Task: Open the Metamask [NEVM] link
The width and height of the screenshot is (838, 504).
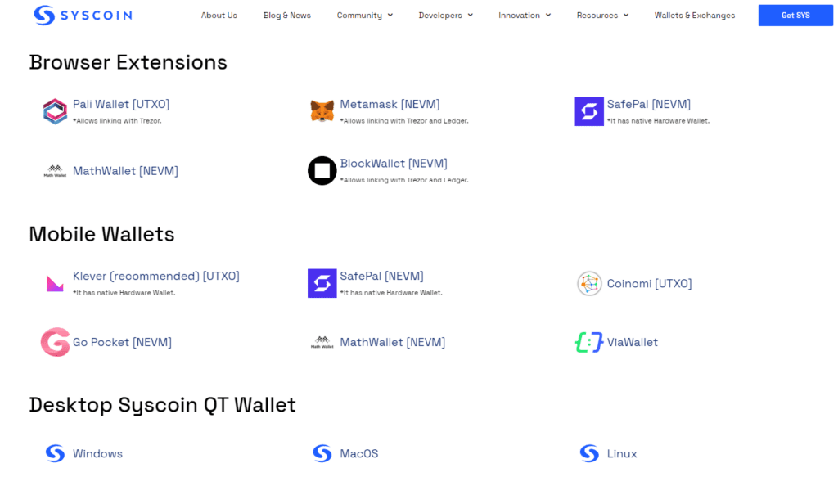Action: point(390,104)
